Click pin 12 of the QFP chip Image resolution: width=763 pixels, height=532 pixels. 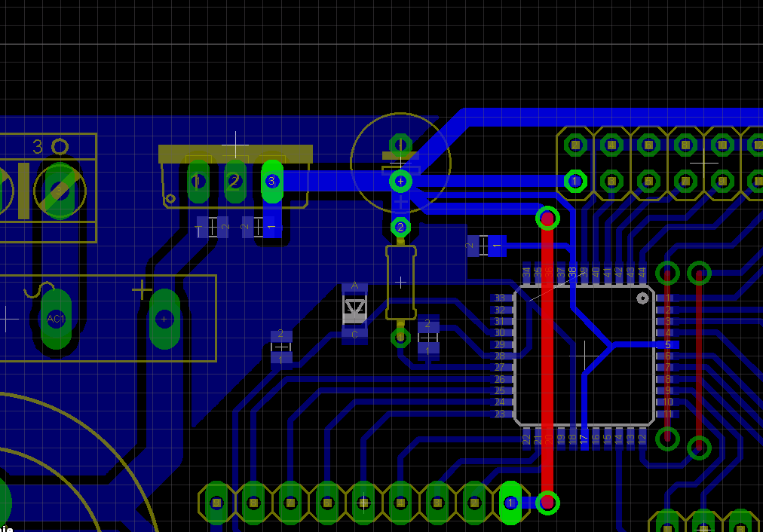click(x=642, y=439)
